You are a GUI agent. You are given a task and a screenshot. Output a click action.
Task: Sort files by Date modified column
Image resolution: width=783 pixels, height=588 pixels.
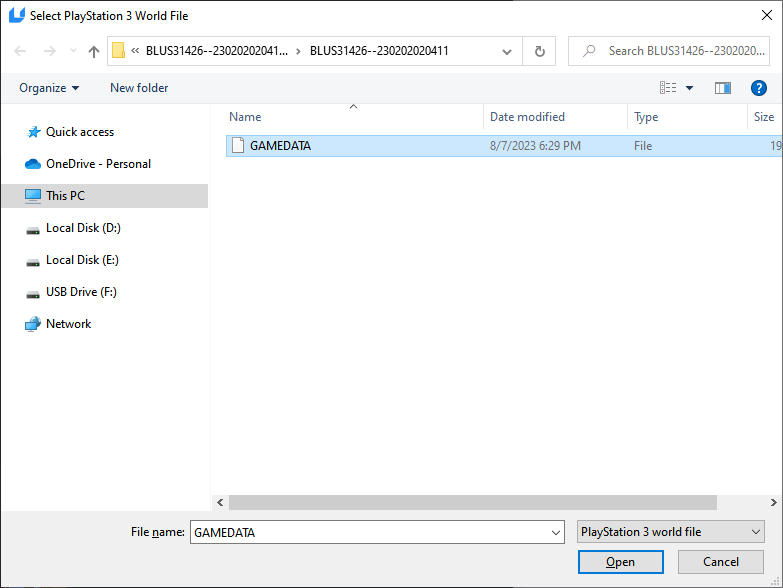pos(555,116)
